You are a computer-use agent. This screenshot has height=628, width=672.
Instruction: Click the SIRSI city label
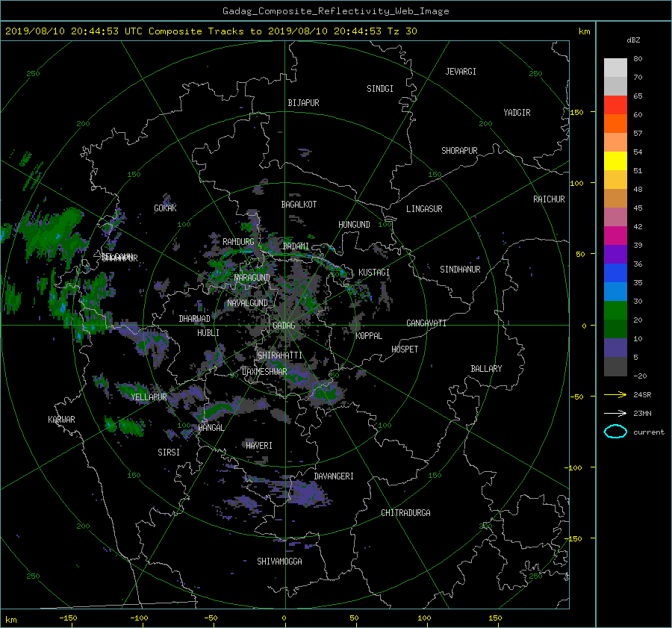coord(169,453)
